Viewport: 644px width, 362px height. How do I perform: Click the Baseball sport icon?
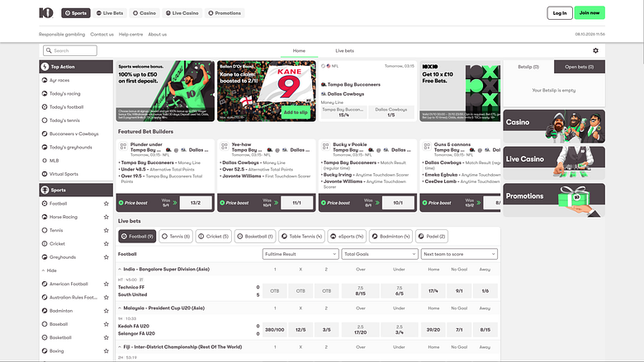(45, 324)
